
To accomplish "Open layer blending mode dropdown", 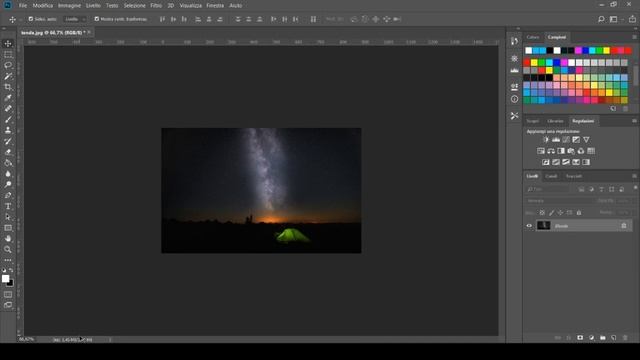I will (x=559, y=201).
